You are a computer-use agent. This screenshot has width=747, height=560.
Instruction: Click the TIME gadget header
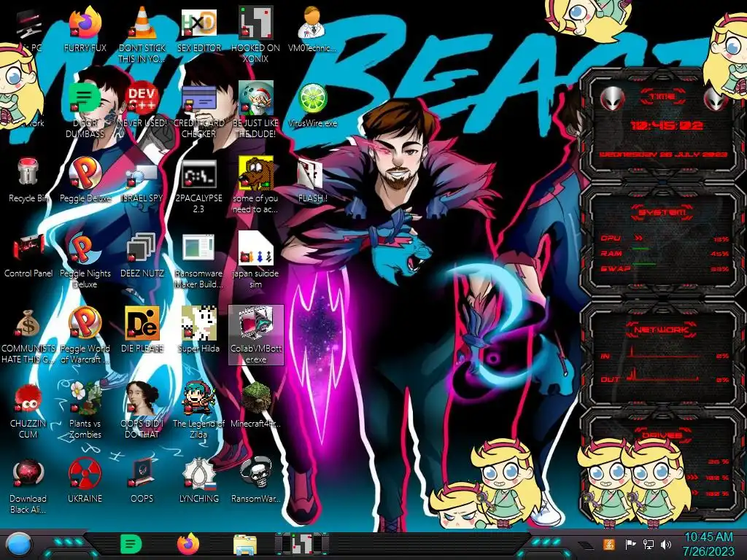click(x=662, y=96)
